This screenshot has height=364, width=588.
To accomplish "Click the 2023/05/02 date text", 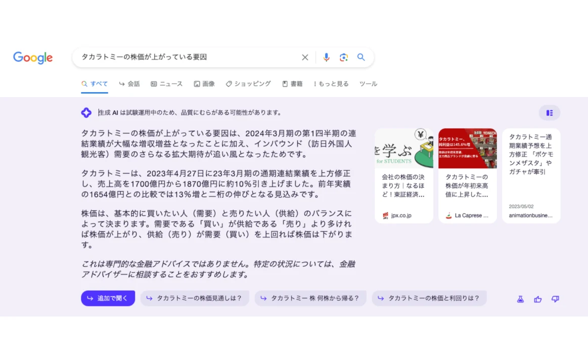I will [x=521, y=207].
